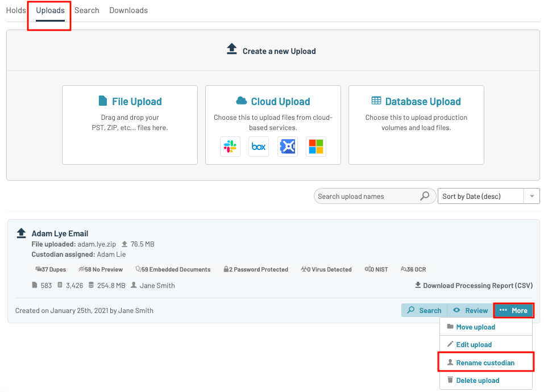Click the 254.8 MB storage icon
This screenshot has width=544, height=392.
92,285
